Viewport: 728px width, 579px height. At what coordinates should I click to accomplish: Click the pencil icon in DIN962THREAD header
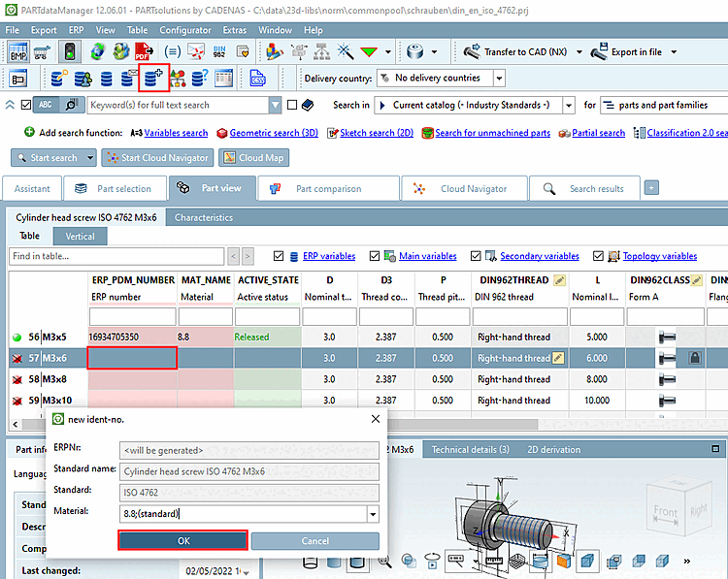559,280
